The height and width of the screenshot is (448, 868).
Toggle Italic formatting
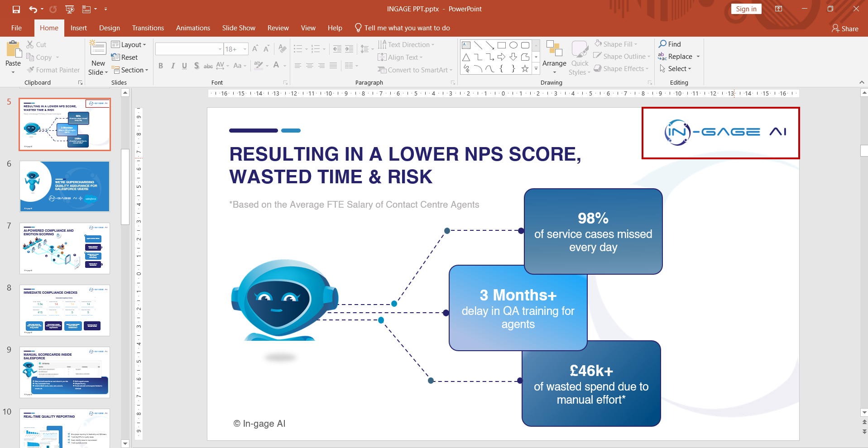(173, 66)
